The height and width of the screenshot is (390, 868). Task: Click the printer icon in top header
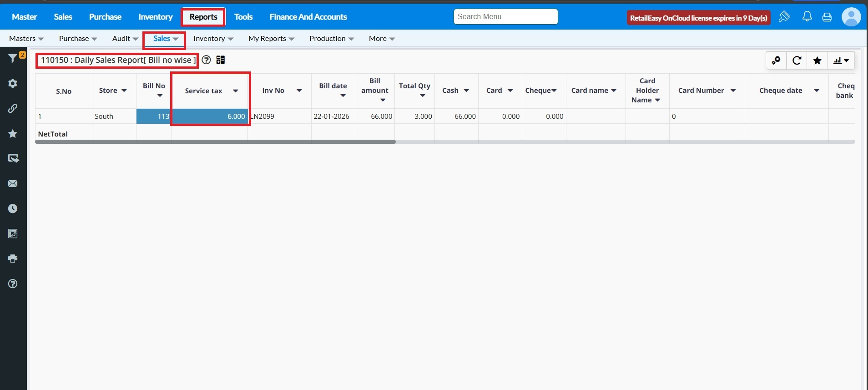point(827,17)
